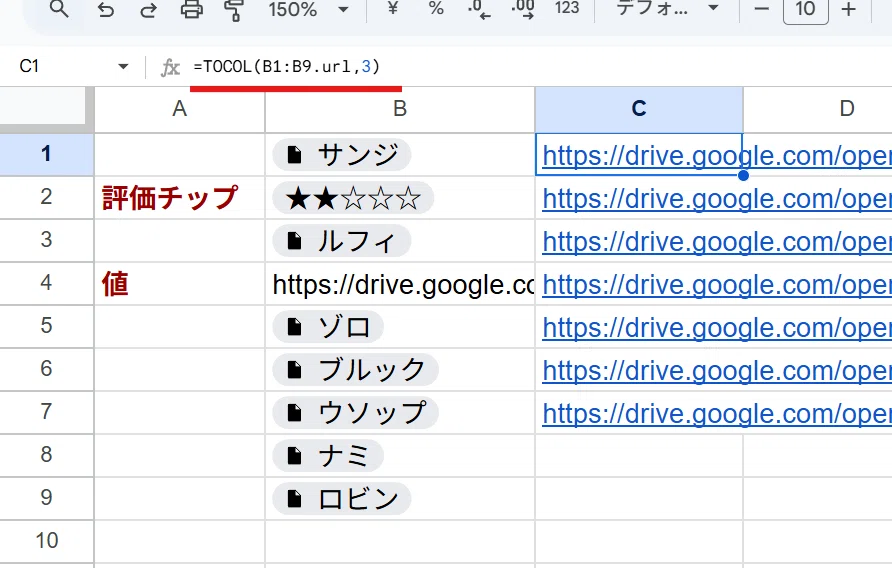Select row 2 header
Screen dimensions: 892x568
pos(46,197)
